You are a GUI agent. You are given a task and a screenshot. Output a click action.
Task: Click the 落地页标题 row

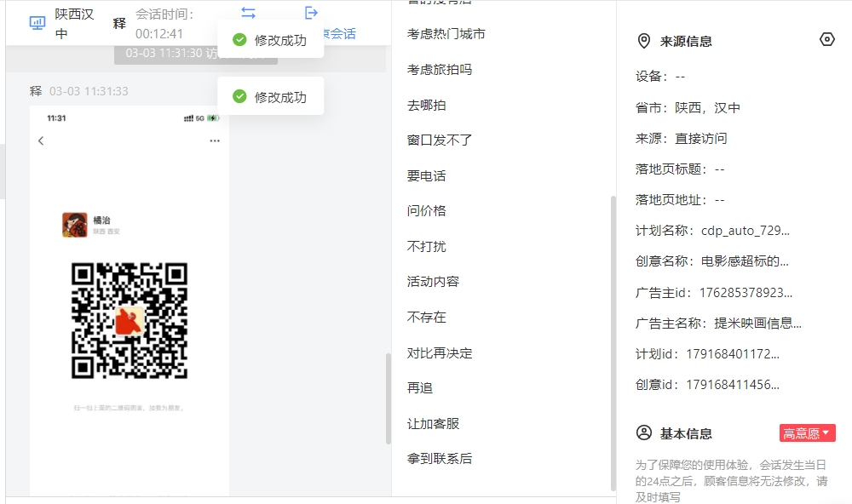[x=680, y=169]
